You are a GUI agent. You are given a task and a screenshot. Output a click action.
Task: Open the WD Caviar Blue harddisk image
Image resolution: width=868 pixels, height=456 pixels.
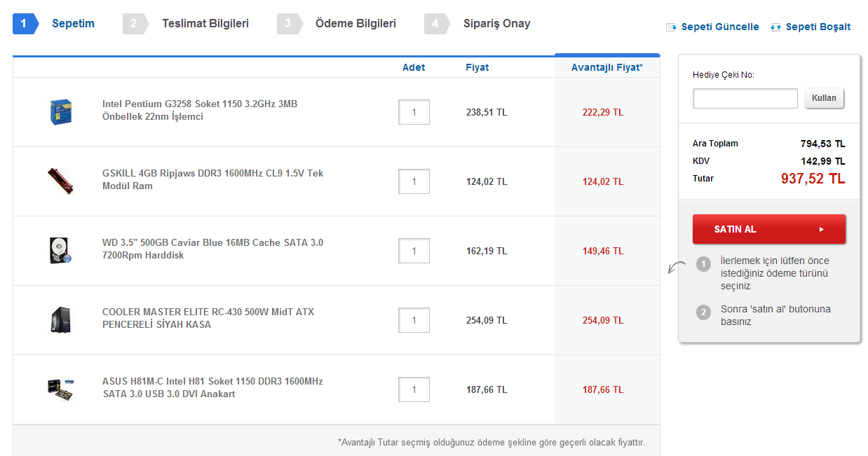click(x=61, y=251)
